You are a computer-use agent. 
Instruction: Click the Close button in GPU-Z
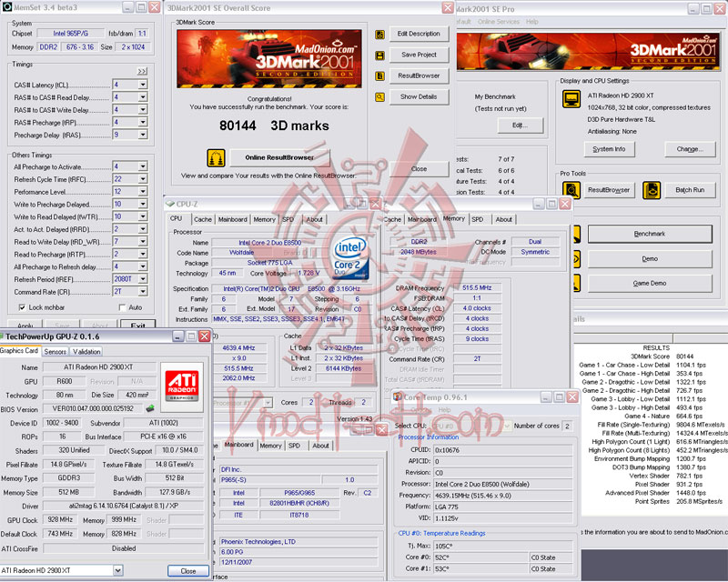click(188, 571)
